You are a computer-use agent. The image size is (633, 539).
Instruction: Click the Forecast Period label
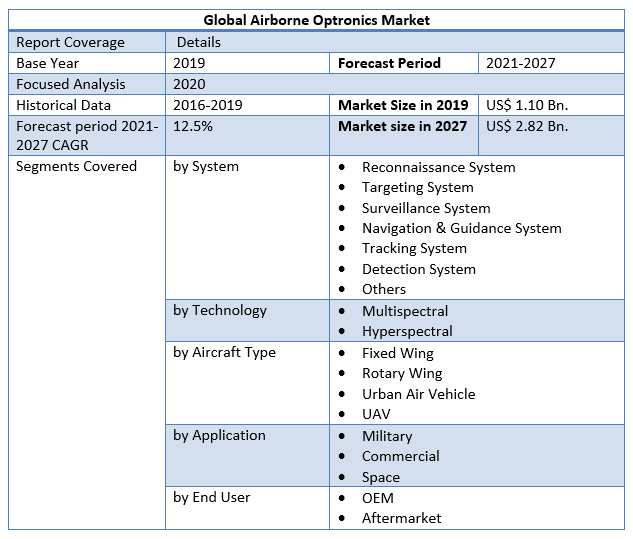[389, 63]
